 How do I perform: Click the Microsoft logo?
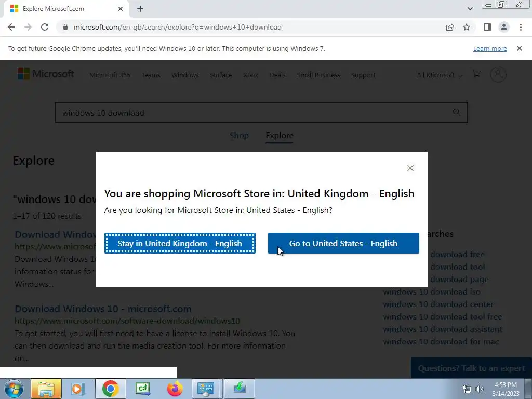46,74
